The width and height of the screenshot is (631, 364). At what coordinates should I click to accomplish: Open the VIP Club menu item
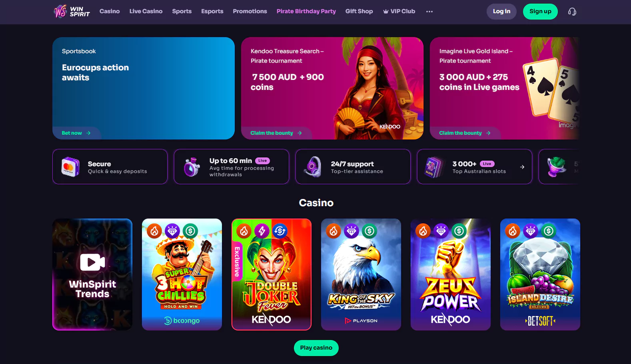coord(399,11)
